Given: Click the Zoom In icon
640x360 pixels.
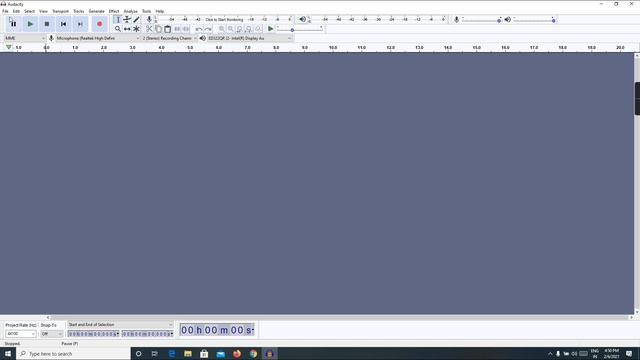Looking at the screenshot, I should tap(221, 29).
